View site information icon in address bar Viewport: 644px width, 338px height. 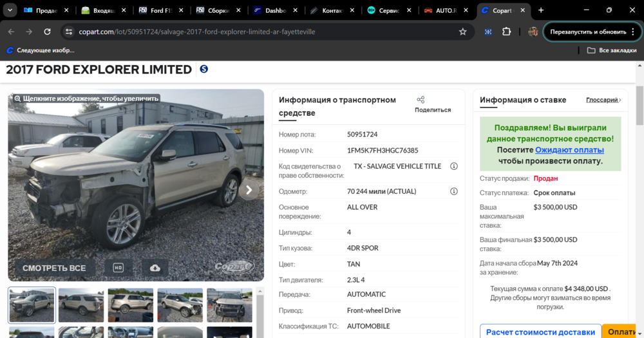(x=69, y=32)
